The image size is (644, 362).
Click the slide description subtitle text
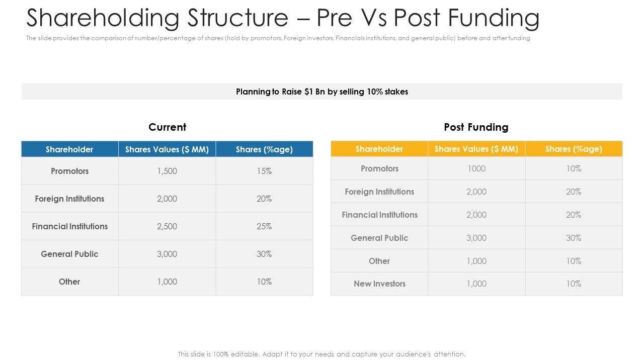click(278, 38)
